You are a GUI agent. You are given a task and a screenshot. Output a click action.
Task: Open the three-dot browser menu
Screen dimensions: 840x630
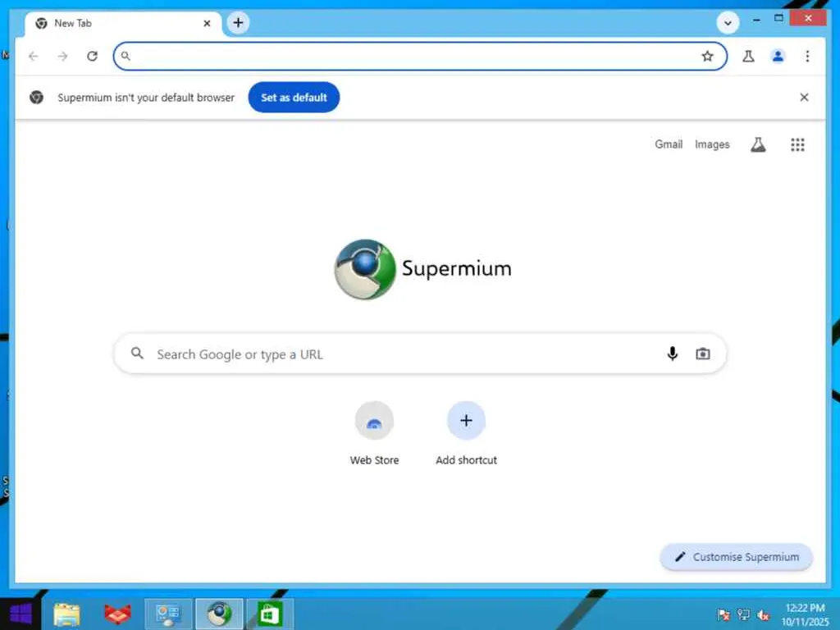[807, 57]
